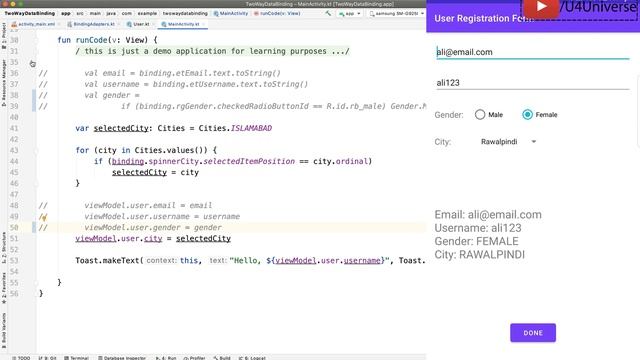This screenshot has width=640, height=360.
Task: Click the build hammer icon in toolbar
Action: [328, 13]
